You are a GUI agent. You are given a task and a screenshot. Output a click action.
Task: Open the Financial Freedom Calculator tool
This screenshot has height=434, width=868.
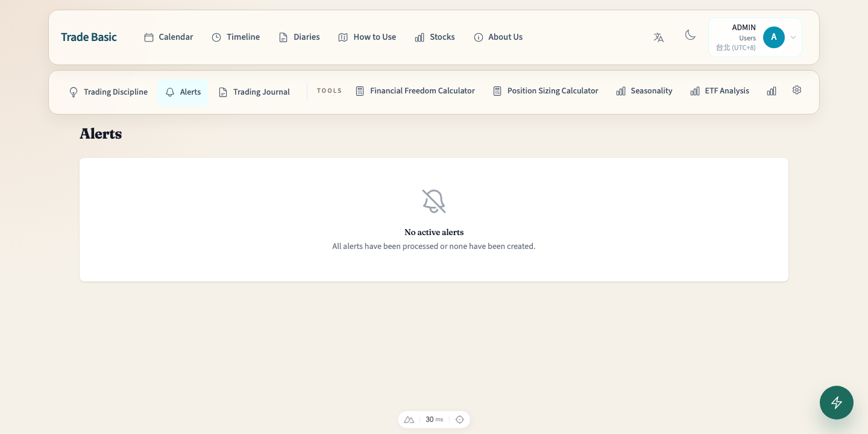tap(415, 91)
